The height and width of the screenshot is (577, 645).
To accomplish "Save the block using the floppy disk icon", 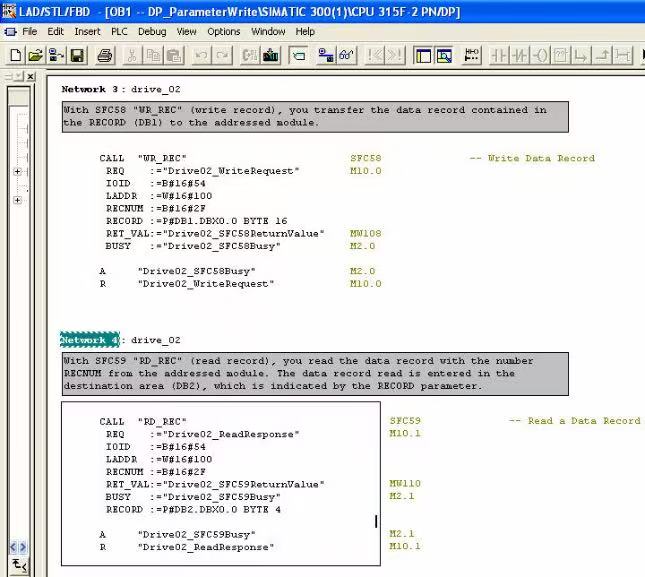I will 77,55.
